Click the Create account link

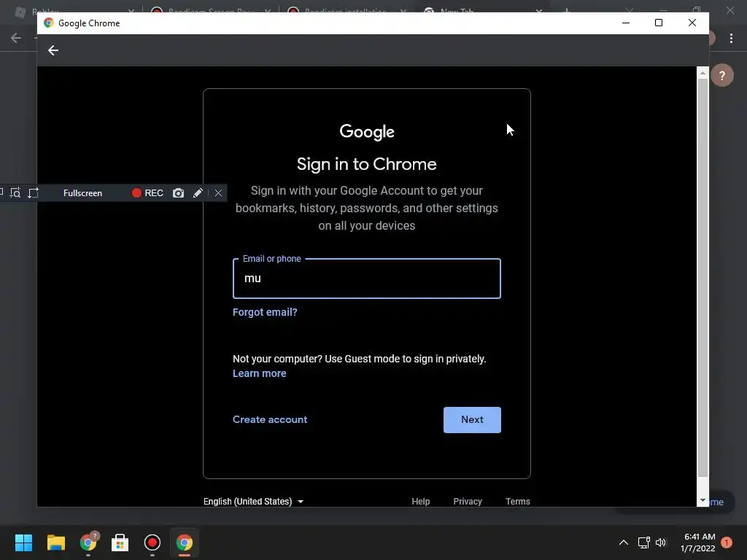pos(270,419)
